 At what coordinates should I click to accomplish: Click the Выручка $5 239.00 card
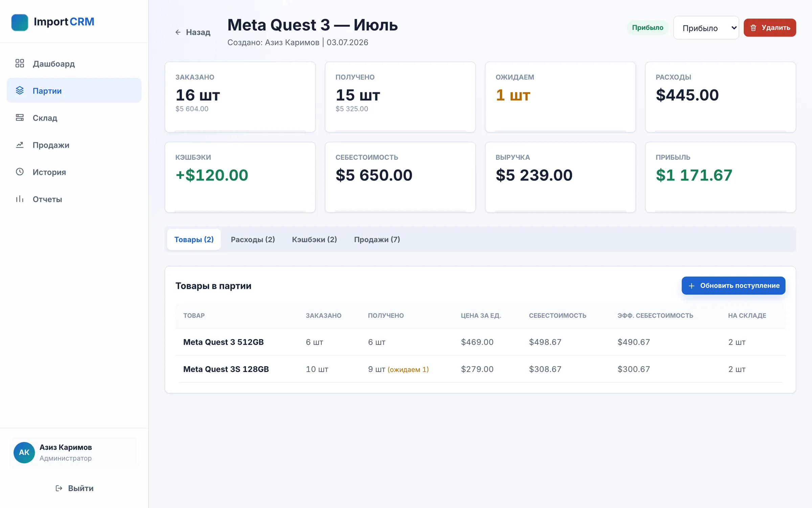pyautogui.click(x=560, y=177)
